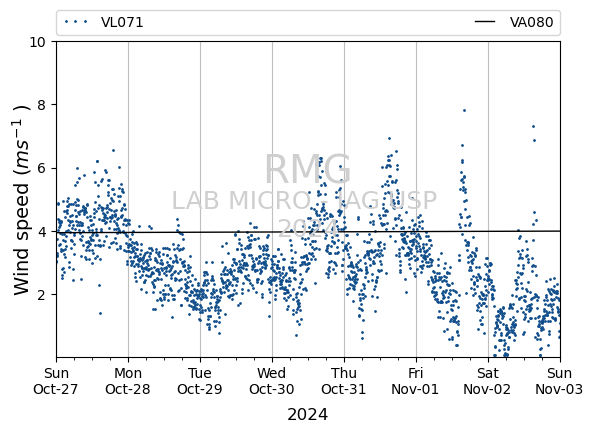Click the Mon Oct-28 x-axis label

pos(128,381)
